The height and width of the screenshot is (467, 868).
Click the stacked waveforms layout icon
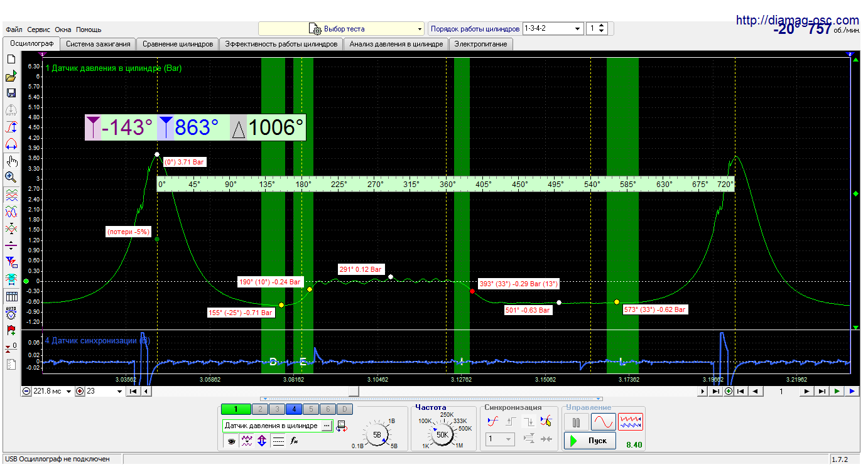(x=11, y=195)
